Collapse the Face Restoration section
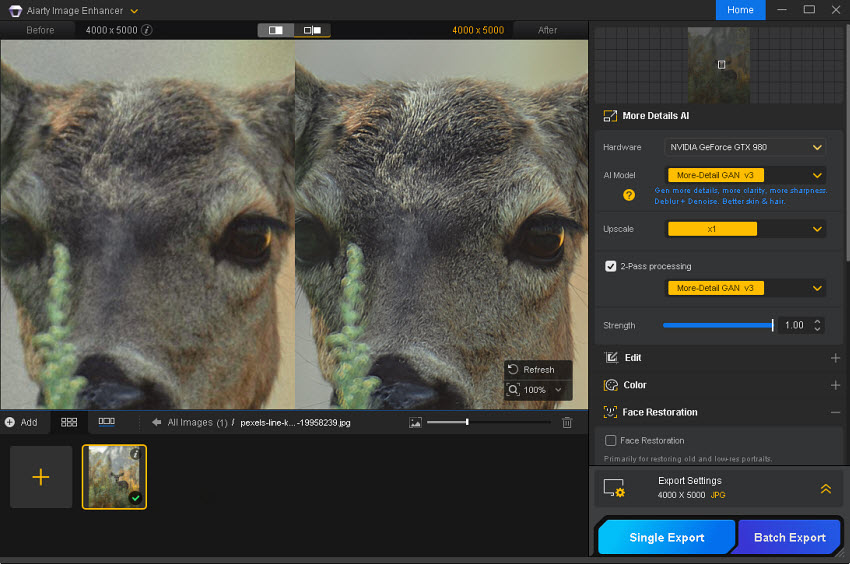The width and height of the screenshot is (850, 564). point(835,413)
